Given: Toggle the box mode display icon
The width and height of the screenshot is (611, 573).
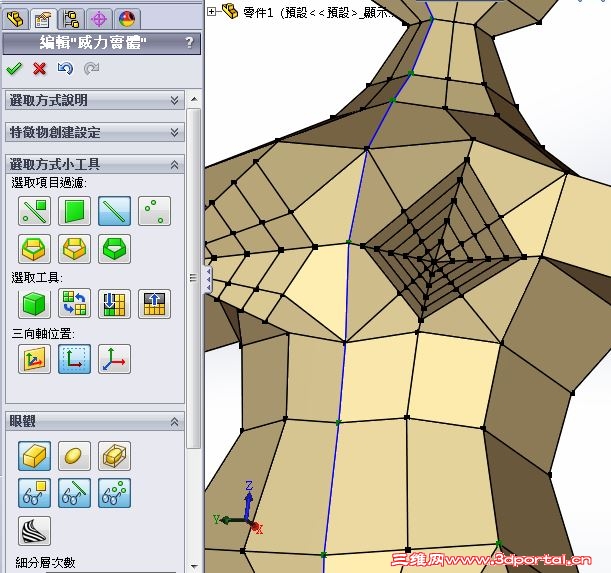Looking at the screenshot, I should point(34,456).
